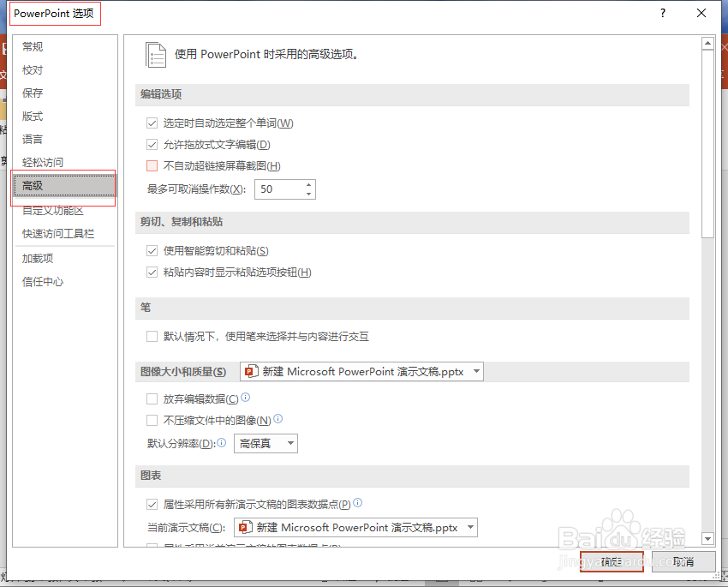Click the Help question mark icon

tap(663, 13)
